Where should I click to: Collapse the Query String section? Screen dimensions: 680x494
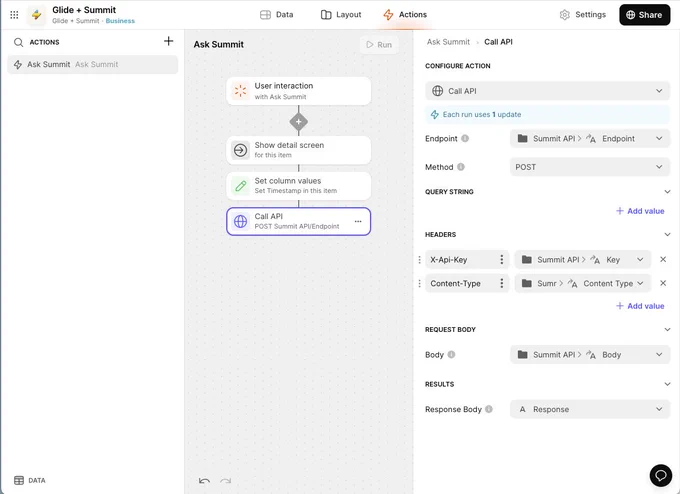[x=667, y=192]
